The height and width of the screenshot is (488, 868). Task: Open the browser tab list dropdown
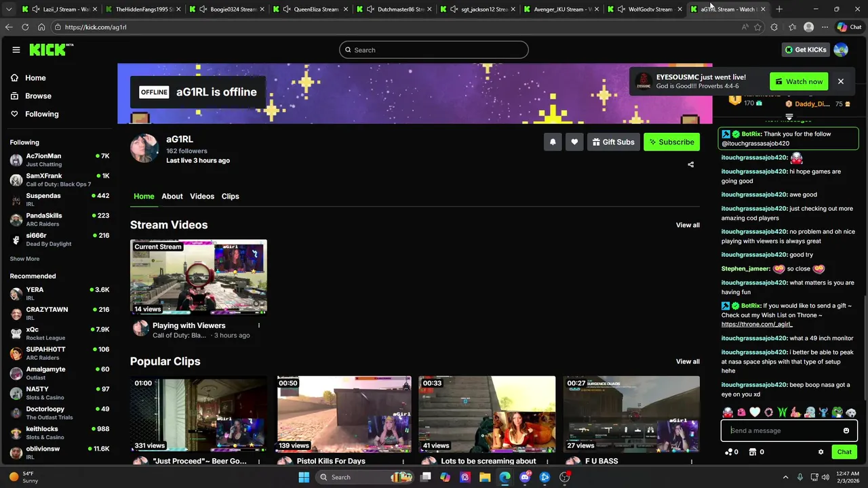click(9, 9)
